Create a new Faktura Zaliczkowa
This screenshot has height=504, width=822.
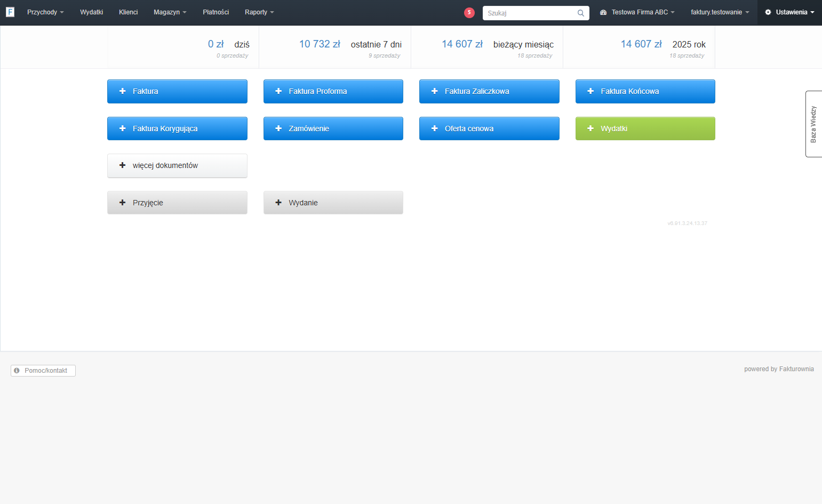(489, 91)
